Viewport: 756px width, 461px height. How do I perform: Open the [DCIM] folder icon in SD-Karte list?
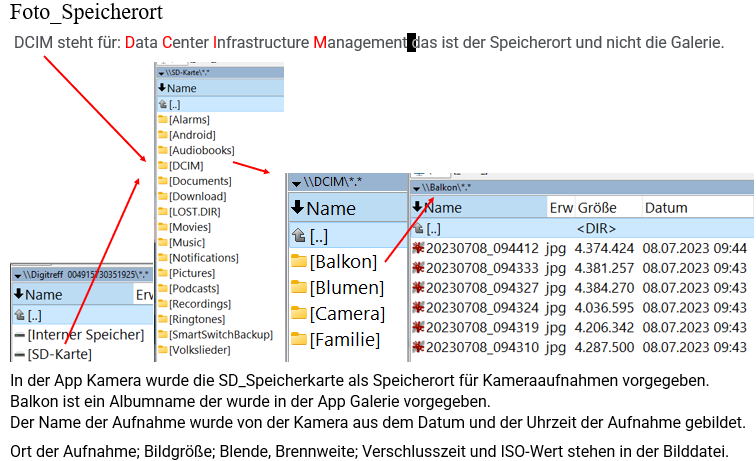coord(163,166)
